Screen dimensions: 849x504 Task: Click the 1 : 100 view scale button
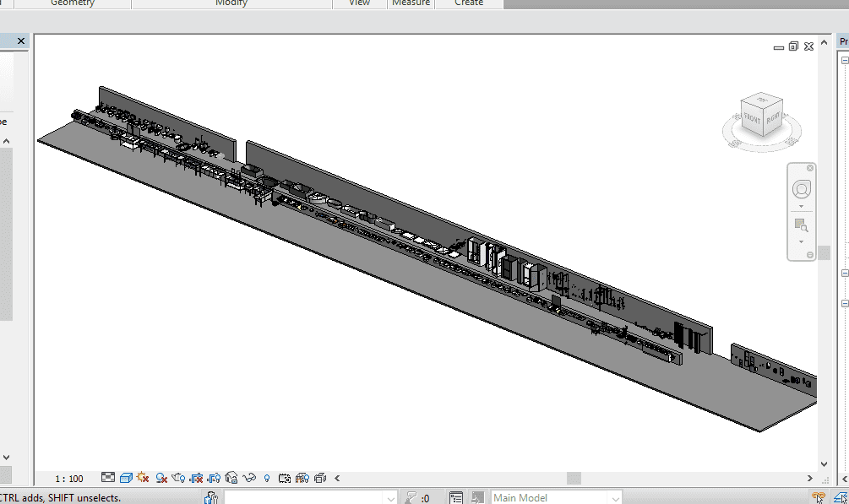69,479
